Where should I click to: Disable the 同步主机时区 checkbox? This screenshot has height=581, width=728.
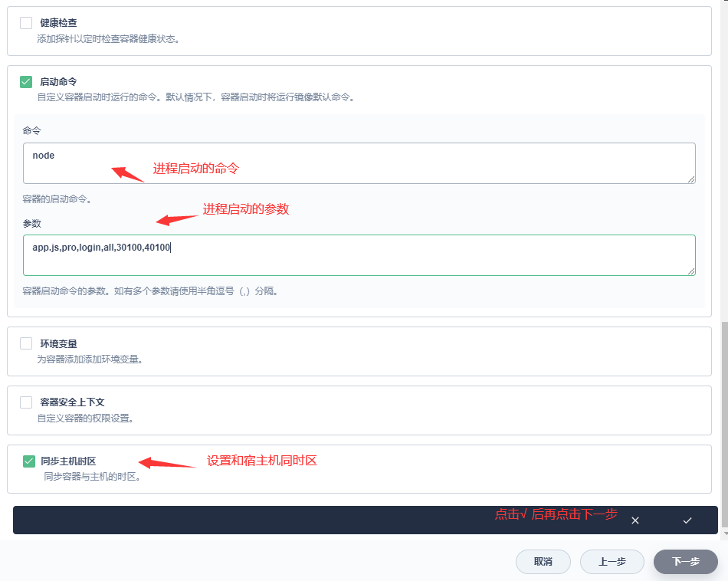click(x=29, y=461)
